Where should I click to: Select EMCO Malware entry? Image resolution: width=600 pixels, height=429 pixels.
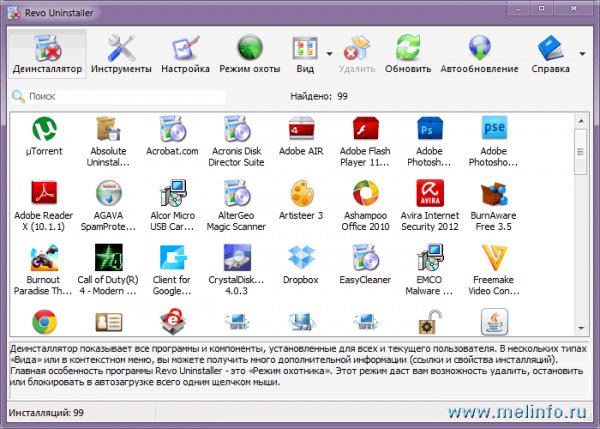coord(429,270)
